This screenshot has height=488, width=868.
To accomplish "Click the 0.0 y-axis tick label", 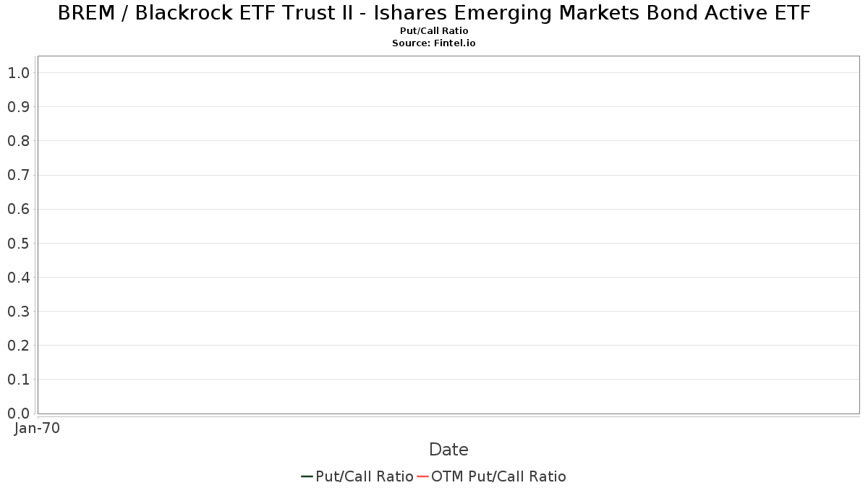I will click(x=18, y=414).
